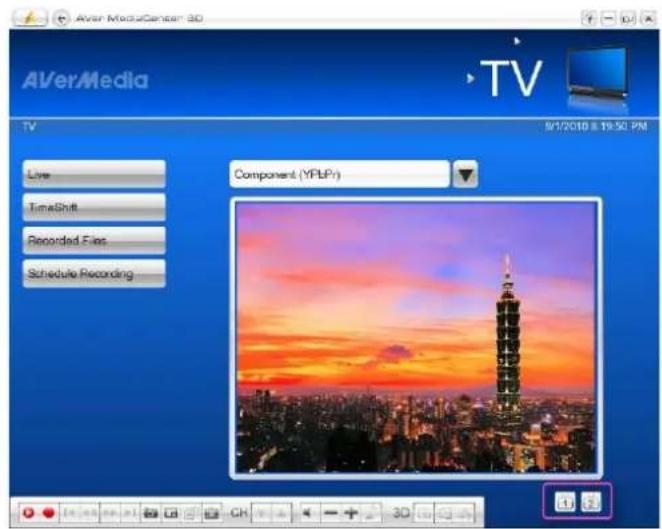The width and height of the screenshot is (662, 529).
Task: Click the camera snapshot icon left of CH
Action: (212, 513)
